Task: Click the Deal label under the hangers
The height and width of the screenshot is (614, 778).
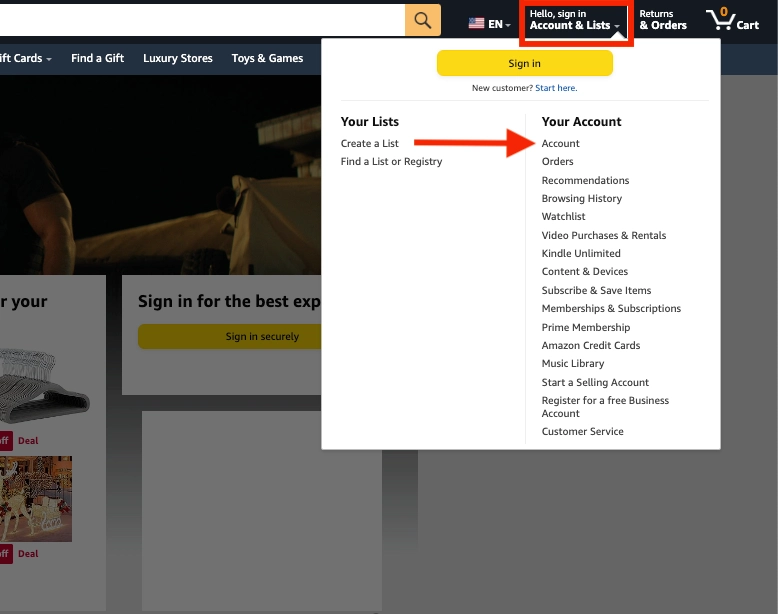Action: (x=28, y=441)
